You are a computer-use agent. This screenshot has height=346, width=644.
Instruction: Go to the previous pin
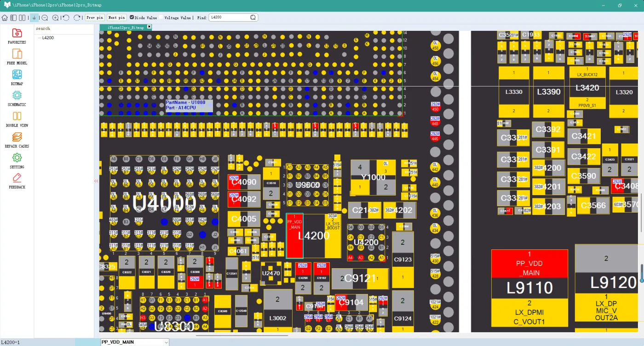coord(95,17)
